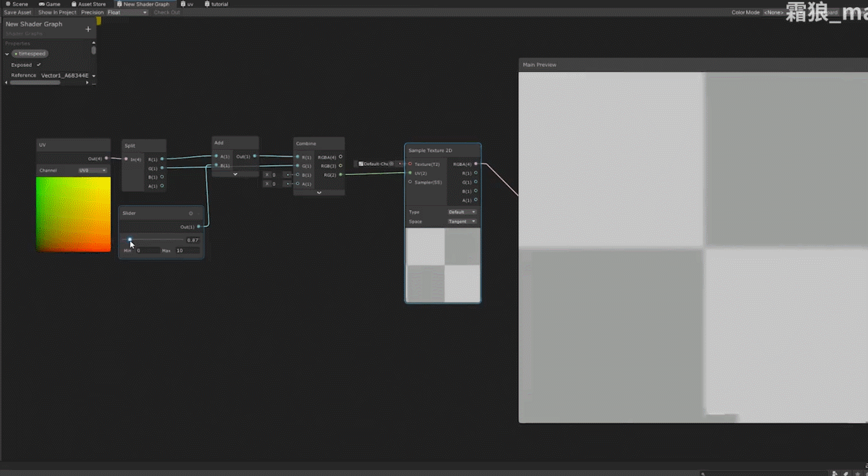Click the Combine node R(1) input port
The width and height of the screenshot is (868, 476).
point(298,157)
